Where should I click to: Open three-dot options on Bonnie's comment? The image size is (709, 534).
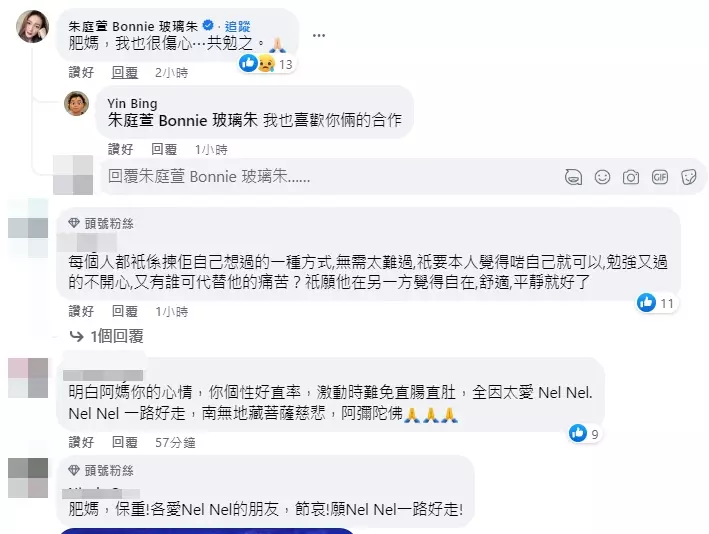319,35
